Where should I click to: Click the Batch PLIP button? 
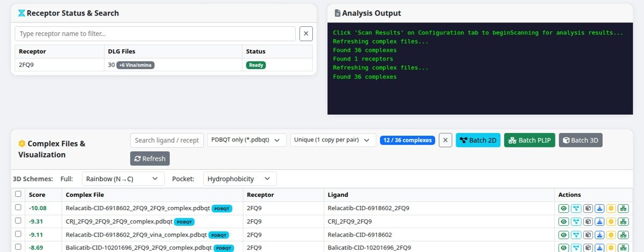(530, 140)
